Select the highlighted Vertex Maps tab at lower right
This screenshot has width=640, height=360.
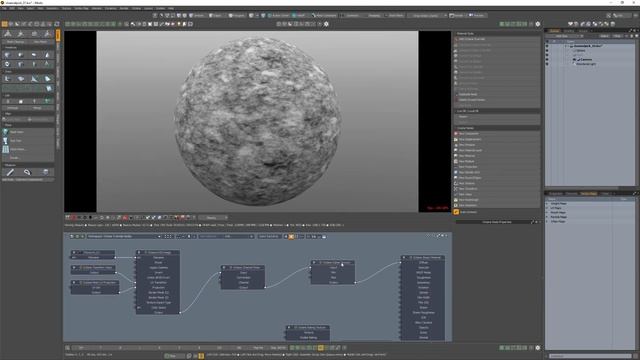click(x=589, y=193)
